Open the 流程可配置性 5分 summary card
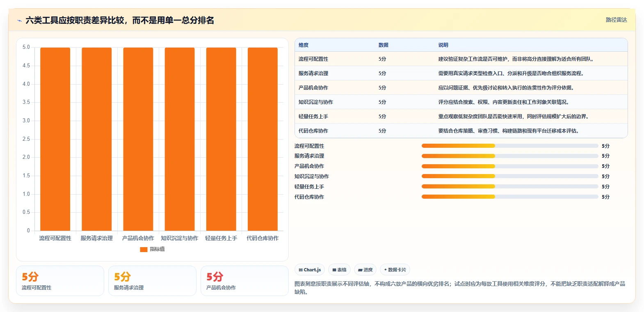 (60, 281)
